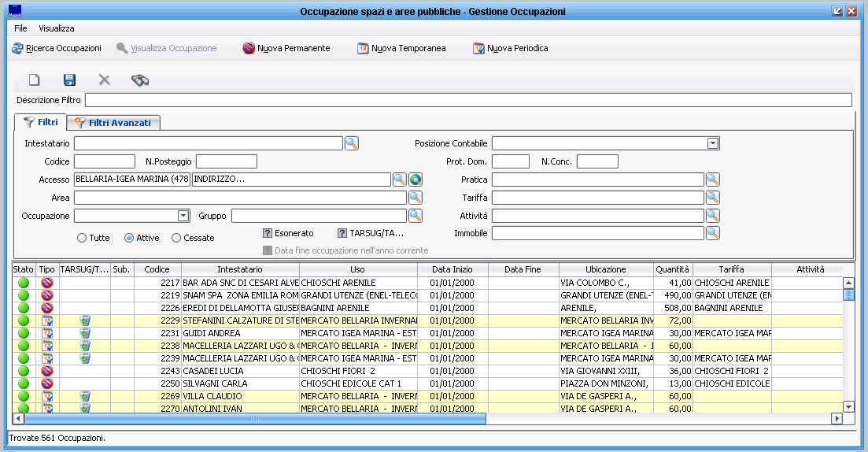Image resolution: width=868 pixels, height=452 pixels.
Task: Switch to the Filtri Avanzati tab
Action: [x=115, y=123]
